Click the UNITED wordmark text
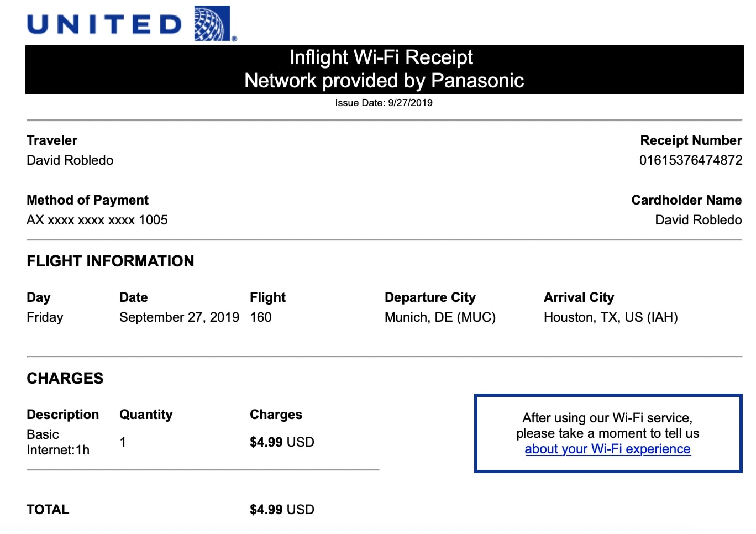Viewport: 756px width, 534px height. tap(104, 24)
